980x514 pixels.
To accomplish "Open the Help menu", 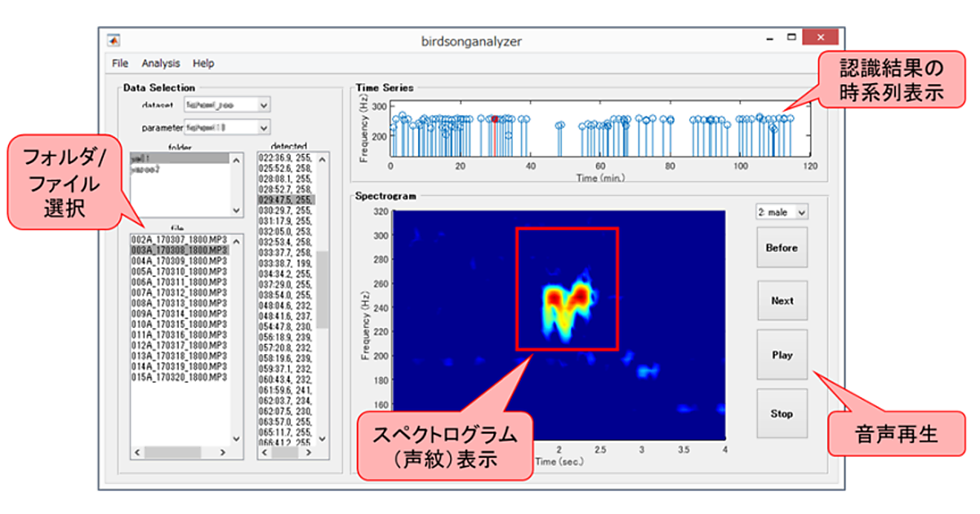I will [203, 63].
